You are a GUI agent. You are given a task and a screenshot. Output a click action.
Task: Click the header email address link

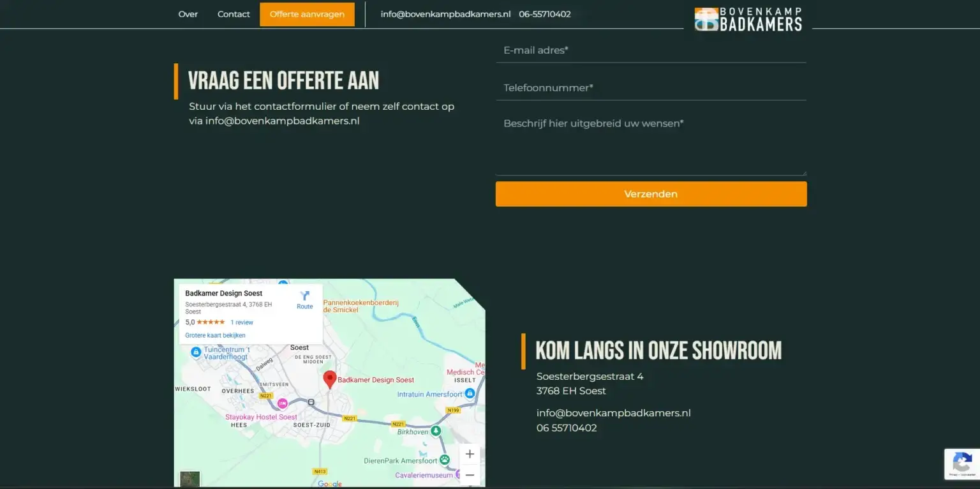point(445,14)
